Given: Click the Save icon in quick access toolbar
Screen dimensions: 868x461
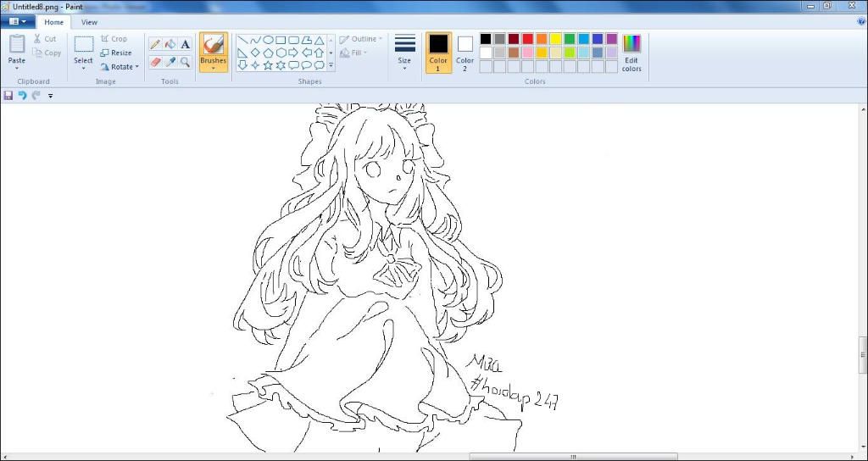Looking at the screenshot, I should pos(8,96).
